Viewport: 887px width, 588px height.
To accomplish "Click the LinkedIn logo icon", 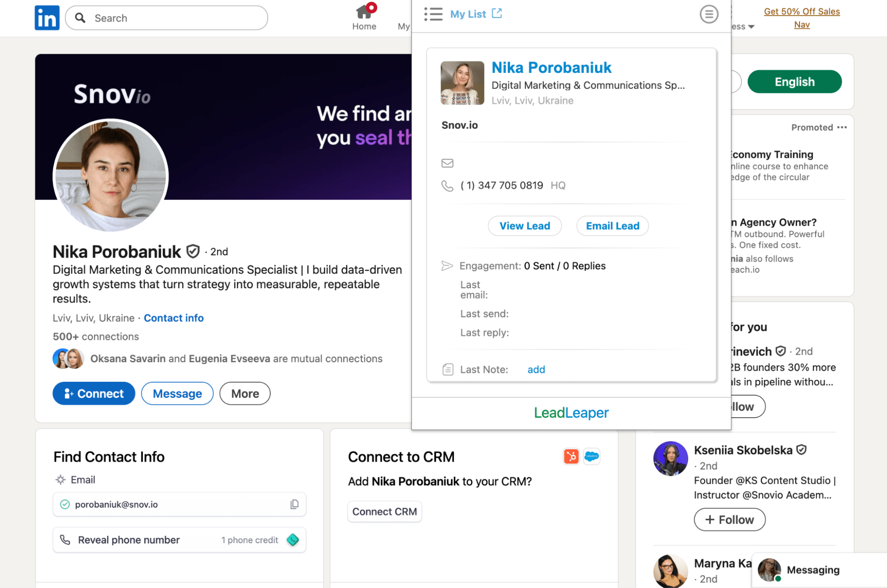I will (x=47, y=18).
